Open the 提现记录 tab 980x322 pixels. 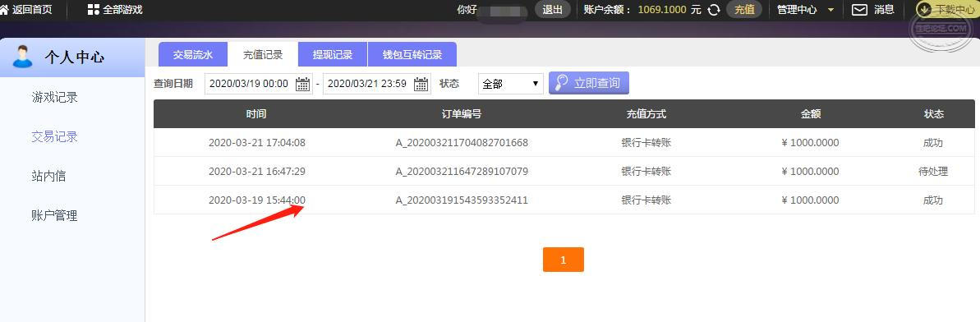[333, 54]
